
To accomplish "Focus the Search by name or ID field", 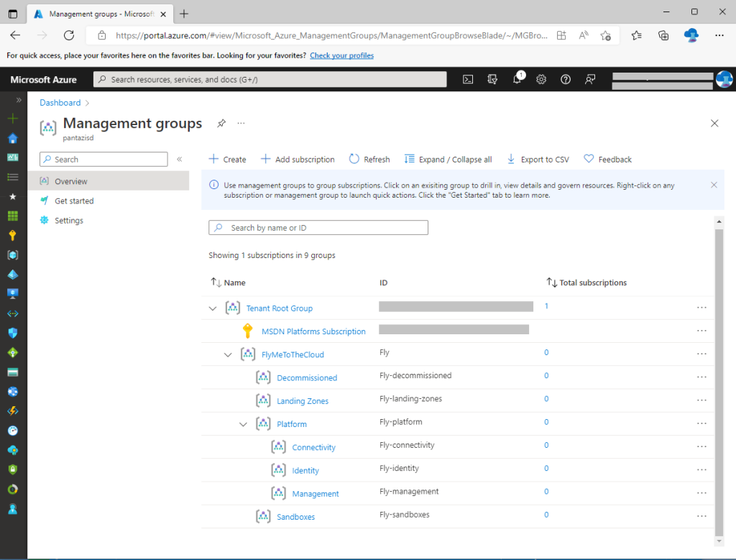I will point(318,228).
